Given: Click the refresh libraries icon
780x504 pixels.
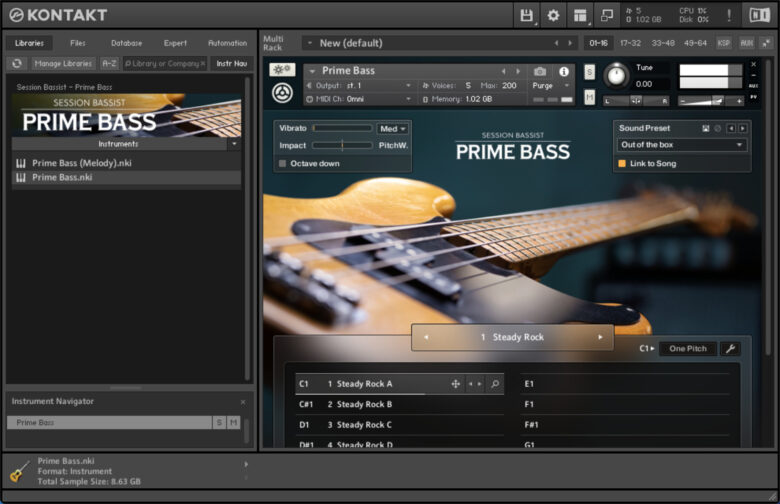Looking at the screenshot, I should tap(16, 63).
